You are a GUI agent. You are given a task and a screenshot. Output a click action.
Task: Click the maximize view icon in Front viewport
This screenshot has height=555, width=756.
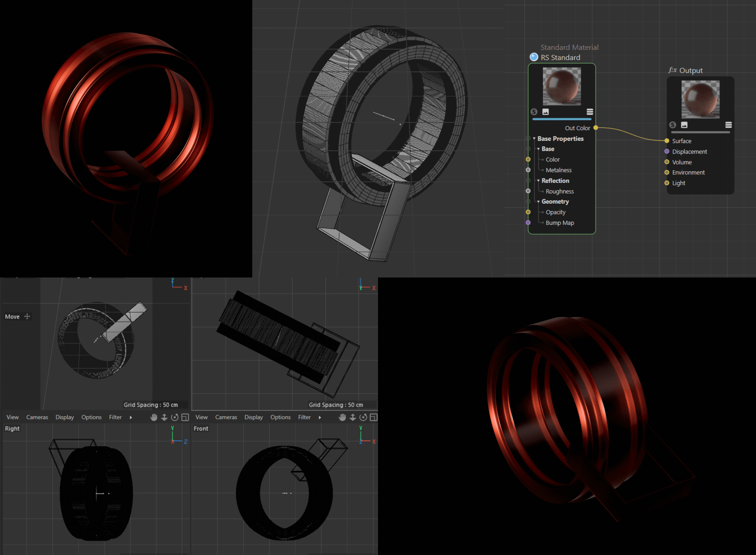[373, 417]
